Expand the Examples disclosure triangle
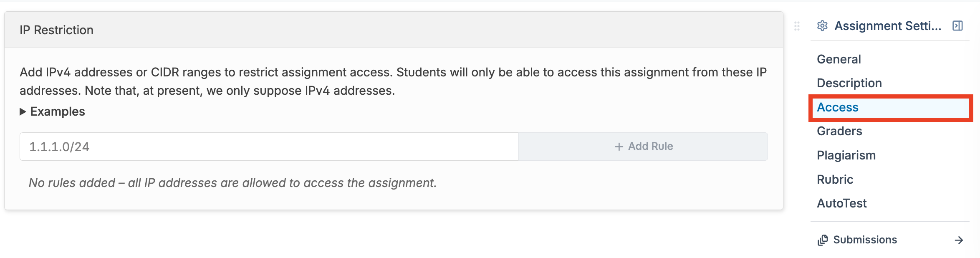 [x=23, y=111]
